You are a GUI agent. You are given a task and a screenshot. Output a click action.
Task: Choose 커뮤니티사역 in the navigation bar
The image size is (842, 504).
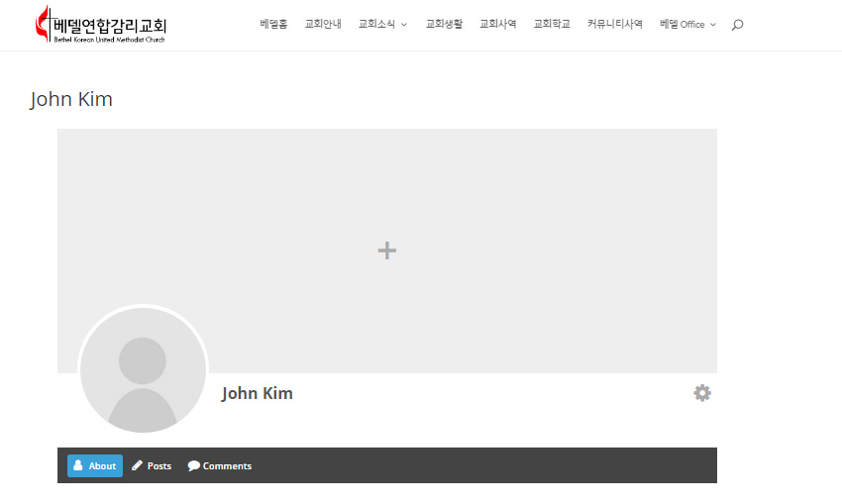pos(614,24)
